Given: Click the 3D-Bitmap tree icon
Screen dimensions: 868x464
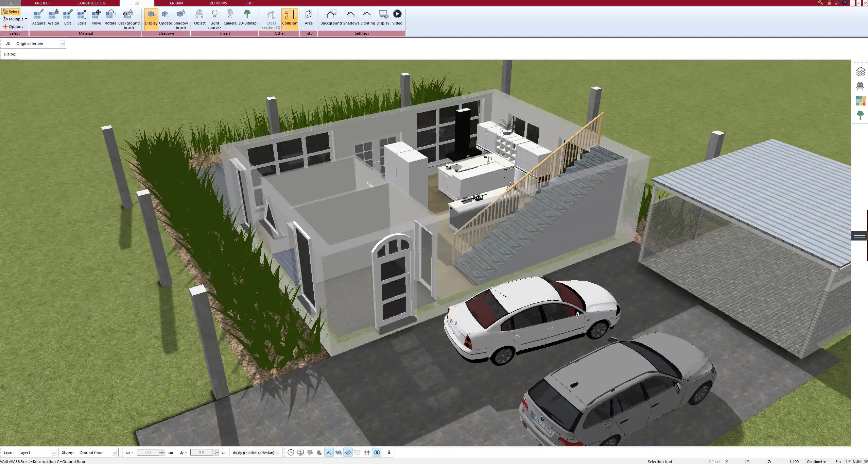Looking at the screenshot, I should pos(247,18).
